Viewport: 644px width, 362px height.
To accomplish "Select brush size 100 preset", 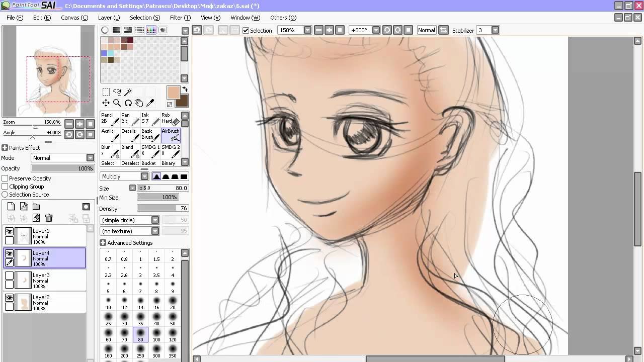I will tap(156, 335).
